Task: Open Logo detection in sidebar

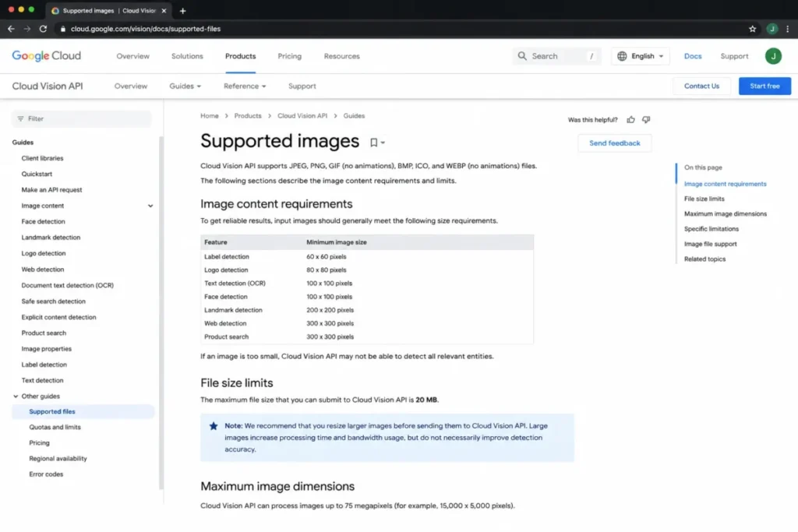Action: point(44,253)
